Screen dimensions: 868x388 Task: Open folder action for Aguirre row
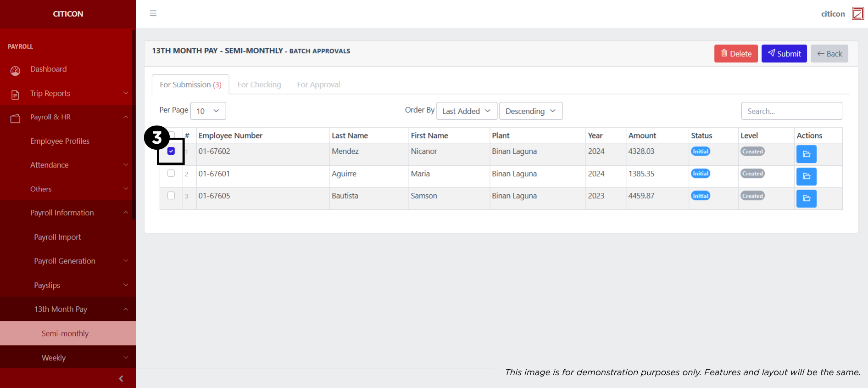tap(806, 176)
